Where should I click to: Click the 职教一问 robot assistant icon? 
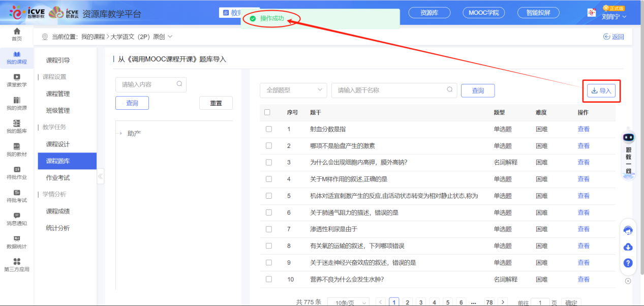tap(628, 138)
